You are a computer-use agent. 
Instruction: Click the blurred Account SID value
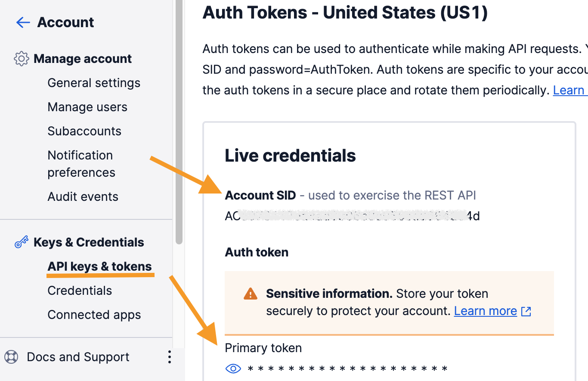[x=352, y=215]
